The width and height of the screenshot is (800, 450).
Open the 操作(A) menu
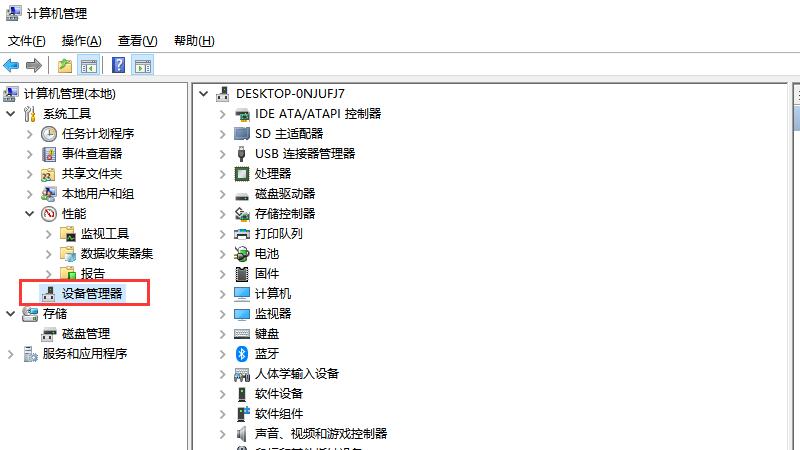tap(81, 41)
